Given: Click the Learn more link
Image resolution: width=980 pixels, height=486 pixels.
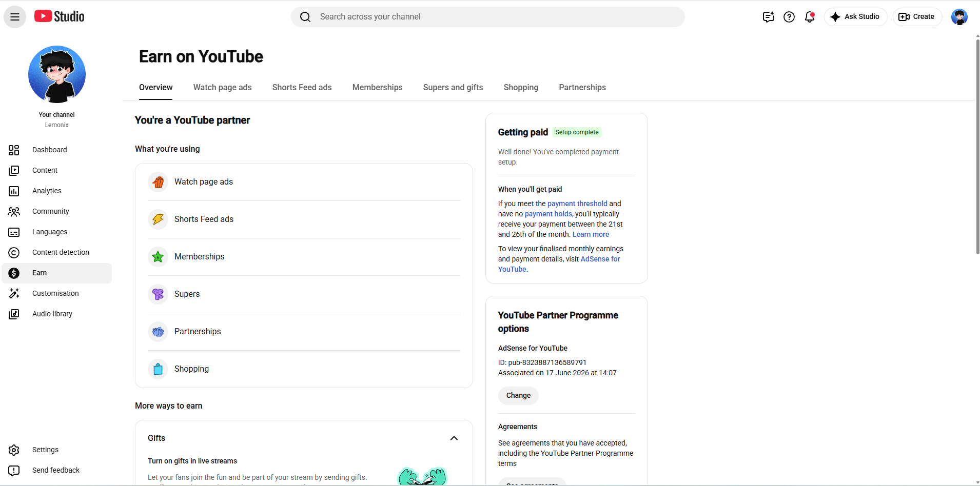Looking at the screenshot, I should point(591,234).
